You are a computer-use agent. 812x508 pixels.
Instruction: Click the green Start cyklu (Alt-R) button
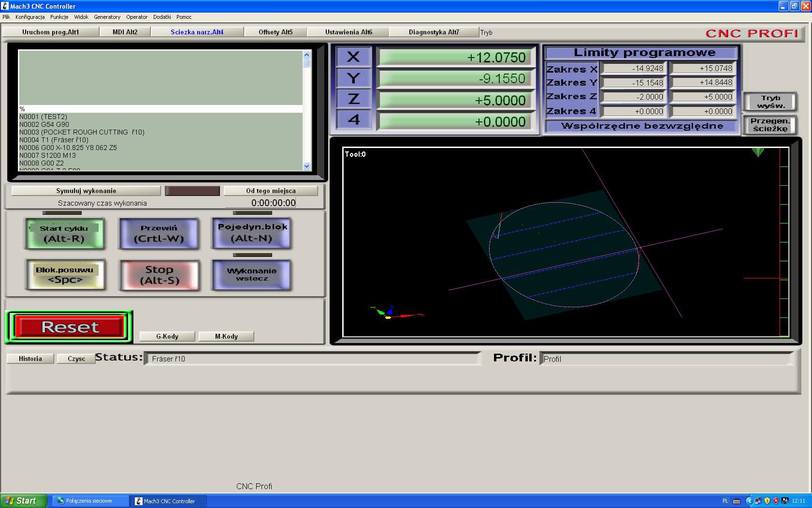pyautogui.click(x=64, y=234)
